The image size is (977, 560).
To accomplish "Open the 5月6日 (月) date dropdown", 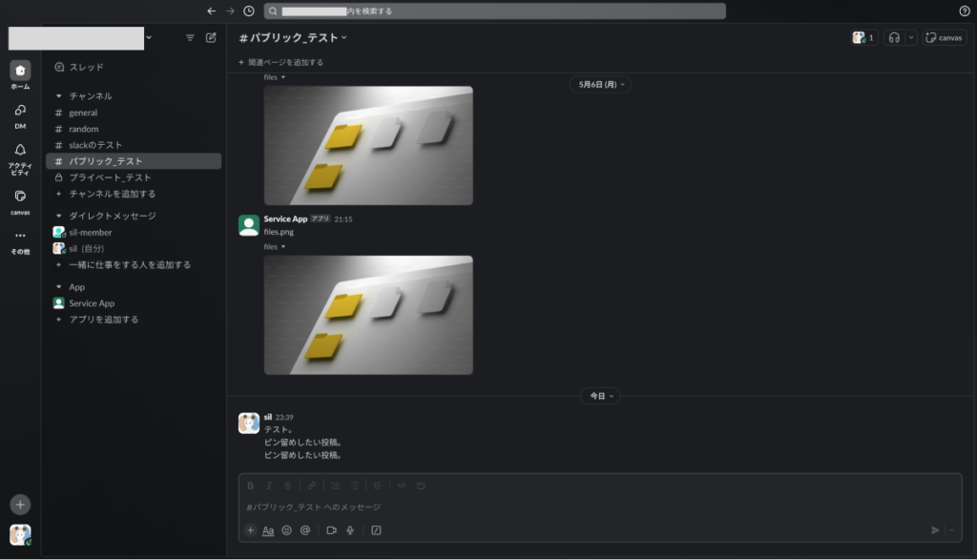I will coord(599,84).
